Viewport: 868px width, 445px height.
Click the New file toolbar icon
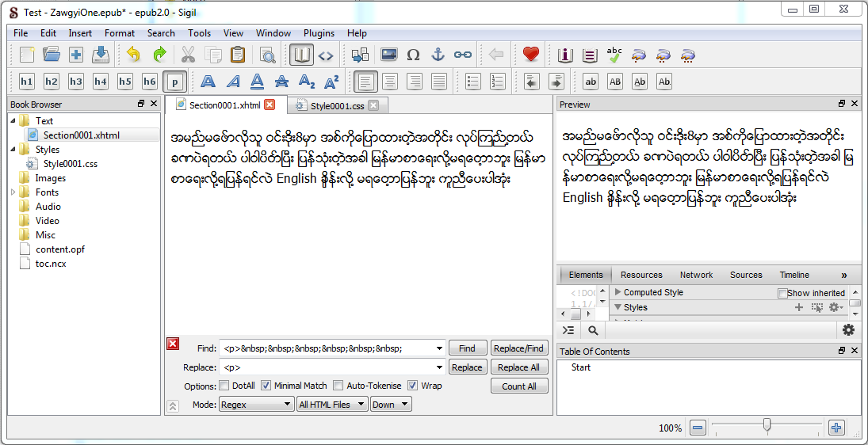pos(27,55)
